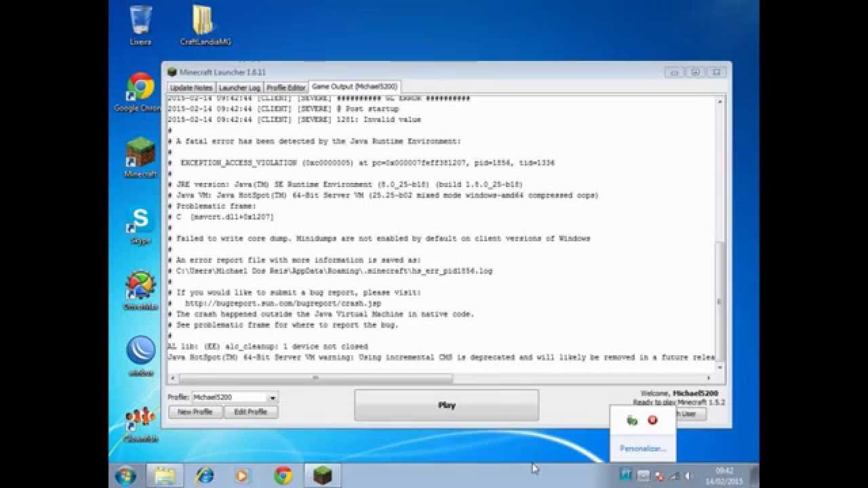Open the Lixeira recycle bin desktop icon

pyautogui.click(x=140, y=25)
